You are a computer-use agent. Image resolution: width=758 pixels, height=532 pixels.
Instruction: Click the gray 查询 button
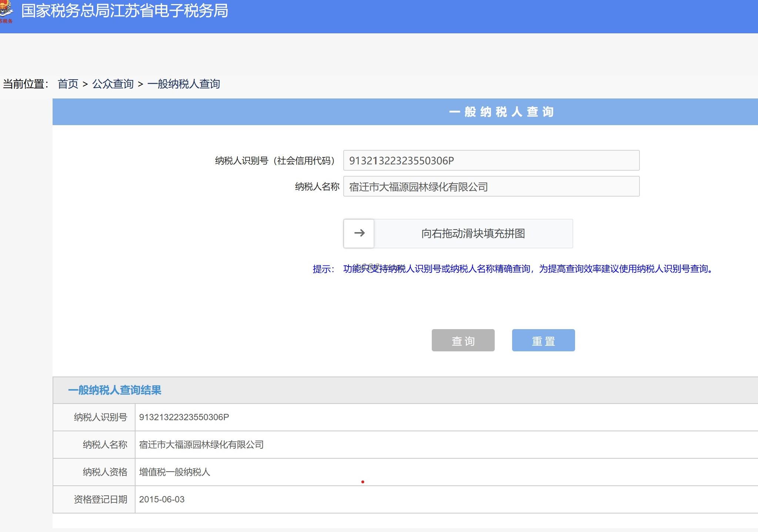(463, 340)
